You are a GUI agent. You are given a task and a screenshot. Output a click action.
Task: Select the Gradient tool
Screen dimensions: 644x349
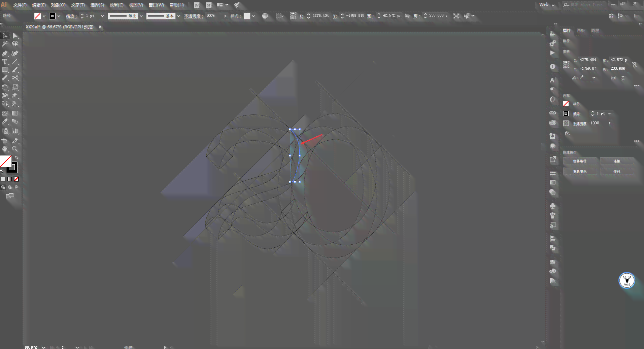click(15, 113)
